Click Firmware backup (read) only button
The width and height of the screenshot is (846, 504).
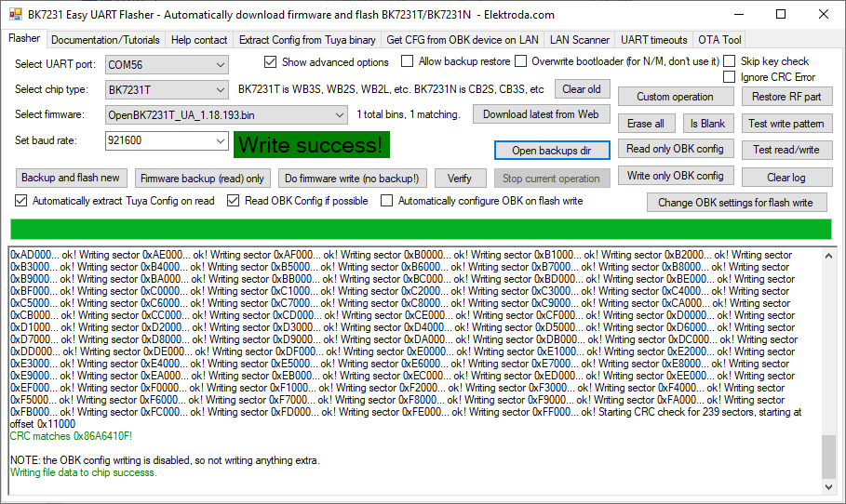(x=202, y=179)
